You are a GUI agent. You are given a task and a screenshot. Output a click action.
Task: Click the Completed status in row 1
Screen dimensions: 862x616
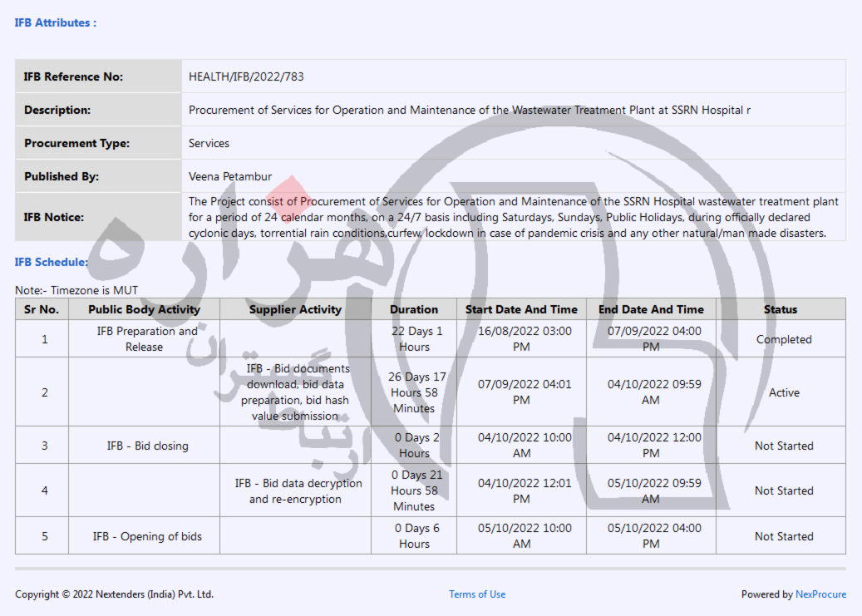pyautogui.click(x=783, y=339)
